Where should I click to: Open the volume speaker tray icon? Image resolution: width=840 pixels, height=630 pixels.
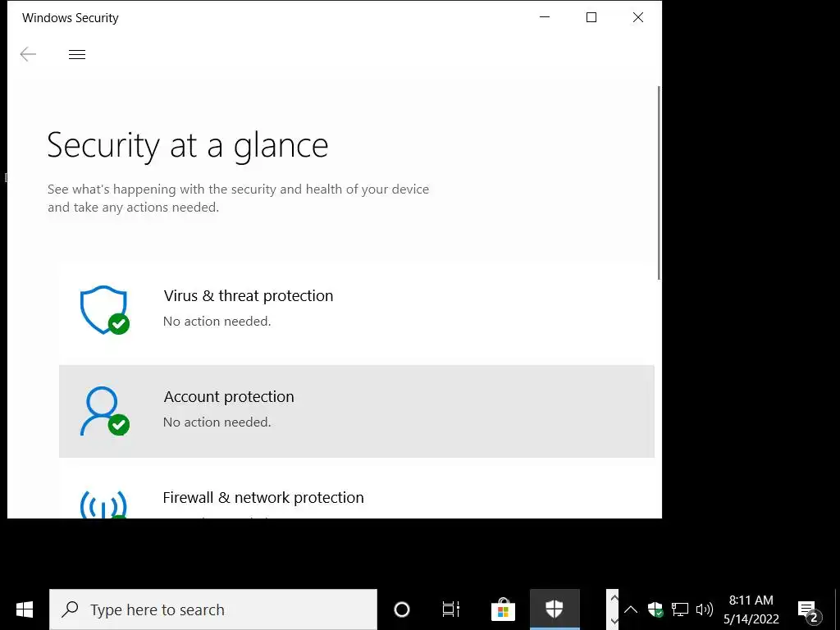(704, 609)
